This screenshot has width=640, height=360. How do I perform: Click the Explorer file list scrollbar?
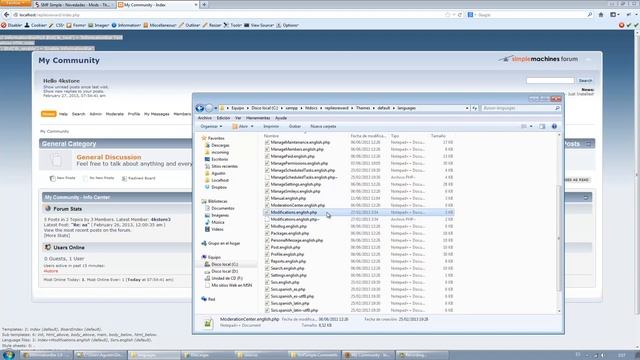click(559, 239)
